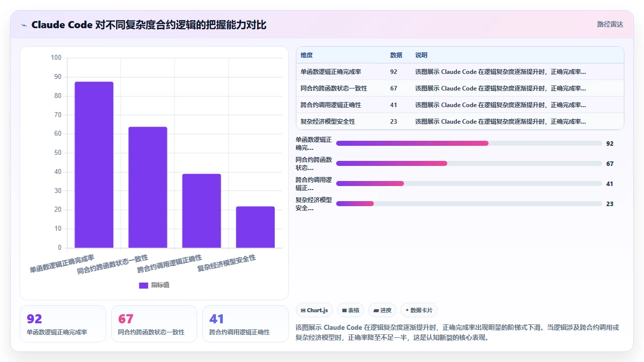The height and width of the screenshot is (362, 644).
Task: Select the table cell 单函数逻辑正确完成率
Action: point(331,72)
